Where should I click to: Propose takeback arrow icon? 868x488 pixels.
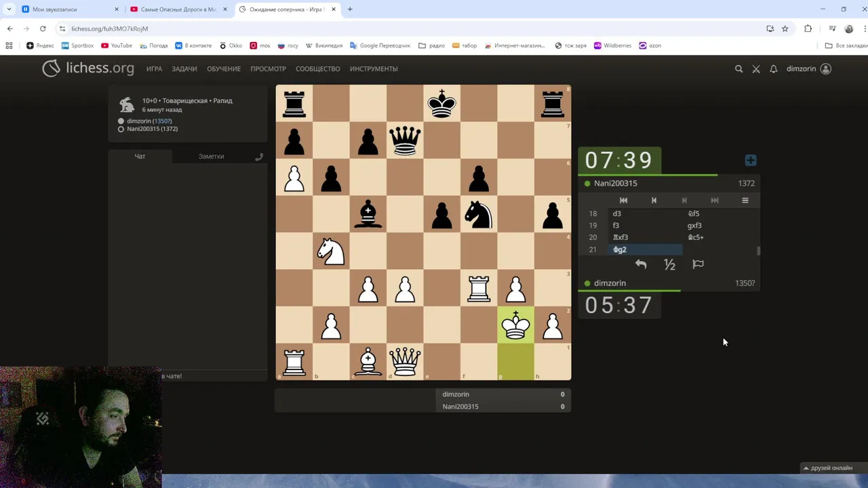point(641,264)
